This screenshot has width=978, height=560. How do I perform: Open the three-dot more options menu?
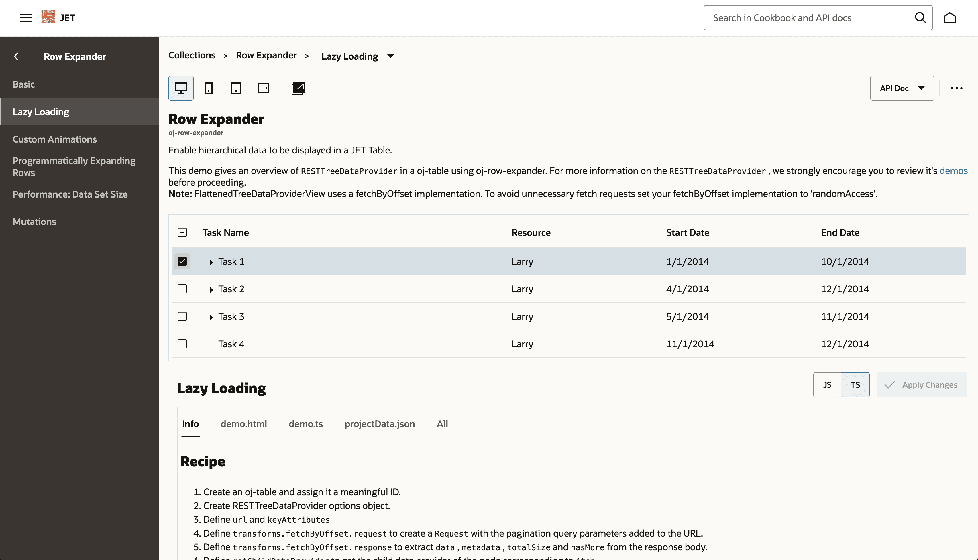tap(957, 88)
